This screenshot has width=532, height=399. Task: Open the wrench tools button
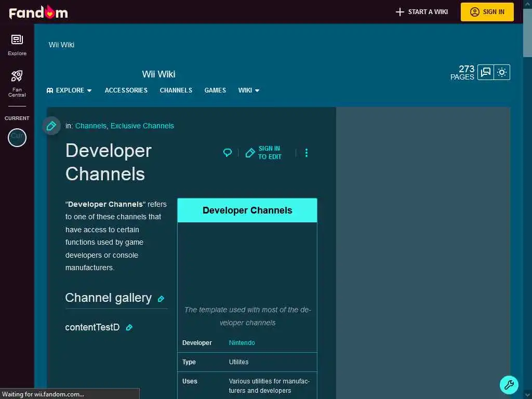509,385
